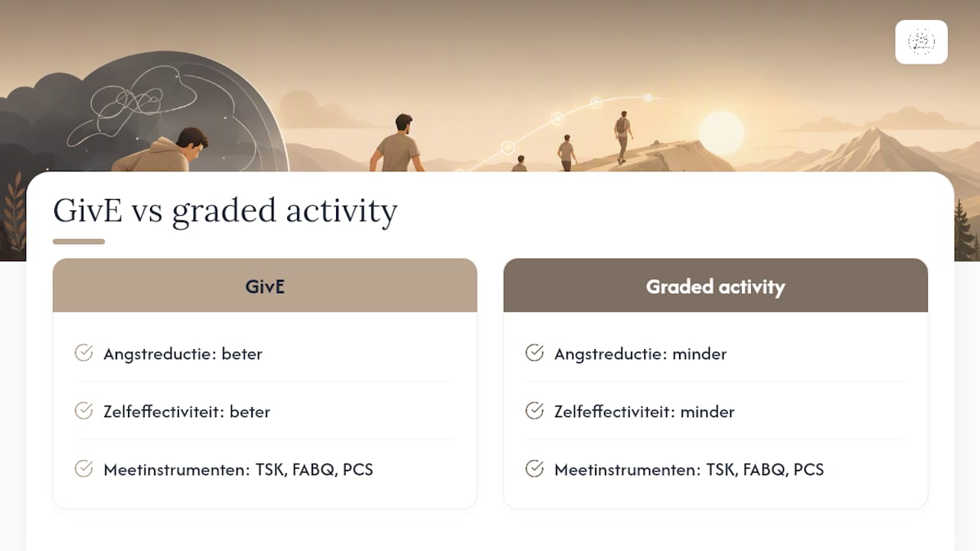Click the hiker at the top of the ridge
The image size is (980, 551).
(x=622, y=137)
